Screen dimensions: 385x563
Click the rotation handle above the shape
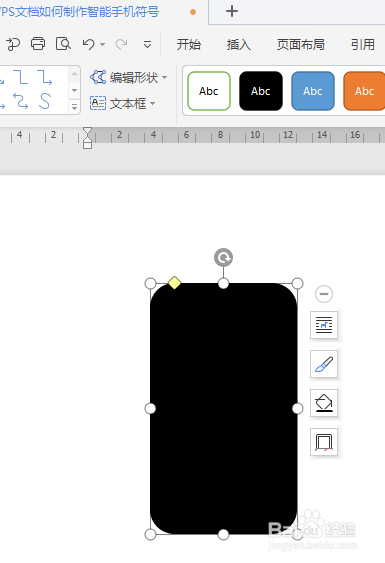(x=223, y=257)
